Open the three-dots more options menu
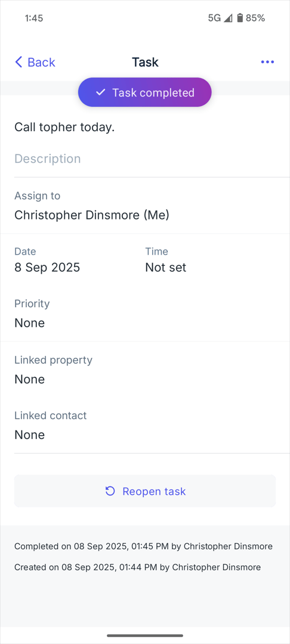The image size is (290, 644). [267, 62]
